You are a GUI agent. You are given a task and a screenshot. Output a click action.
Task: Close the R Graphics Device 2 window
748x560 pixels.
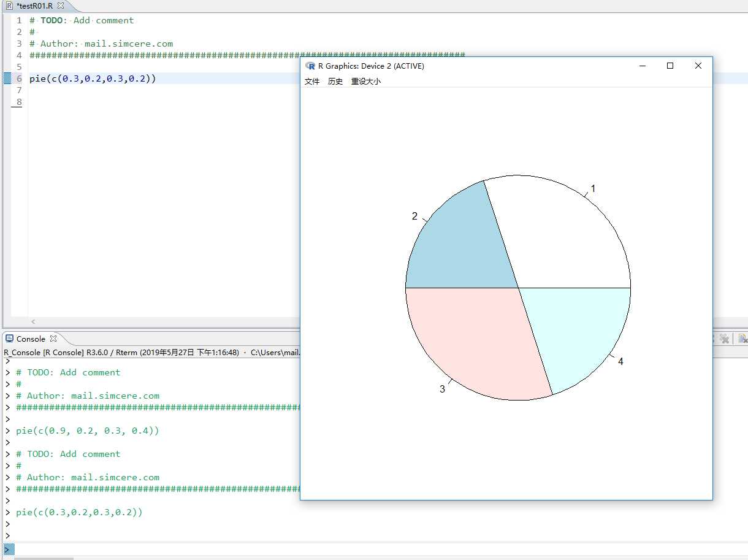pos(698,66)
